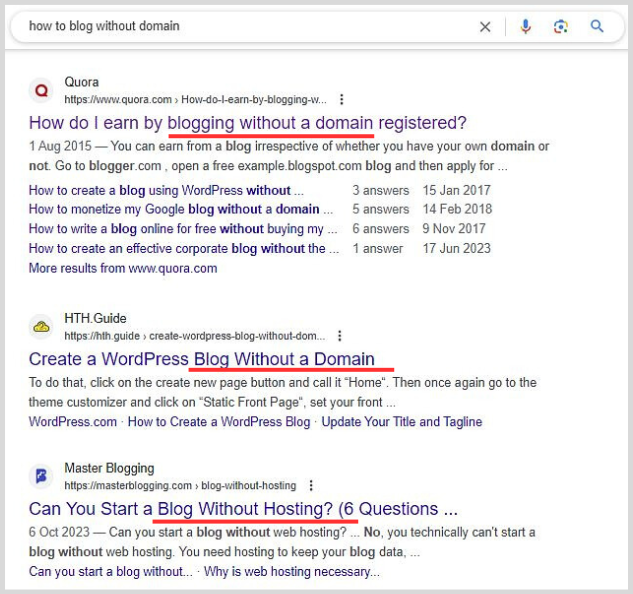Click the 'How to Create a WordPress Blog' sitelink
Image resolution: width=633 pixels, height=594 pixels.
click(x=219, y=422)
